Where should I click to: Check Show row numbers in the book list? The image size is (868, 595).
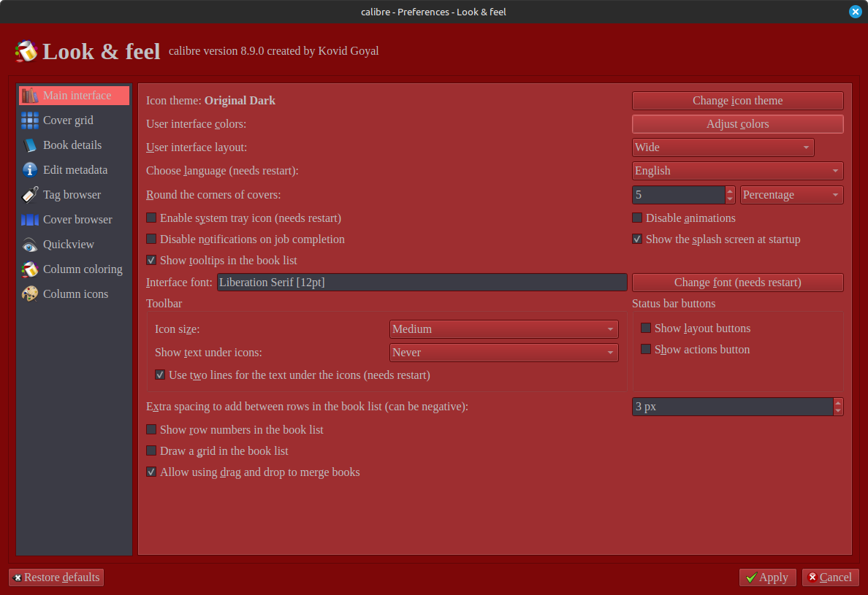tap(151, 429)
